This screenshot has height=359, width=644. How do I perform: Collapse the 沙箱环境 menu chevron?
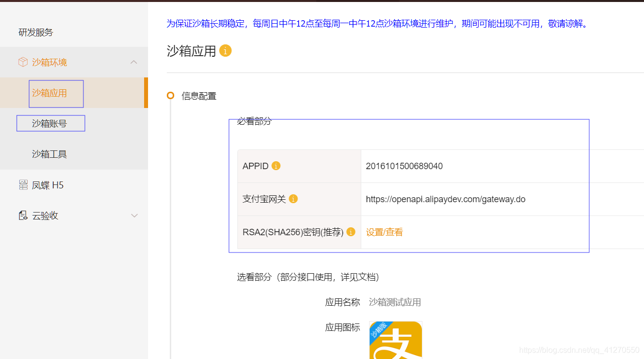[x=134, y=62]
